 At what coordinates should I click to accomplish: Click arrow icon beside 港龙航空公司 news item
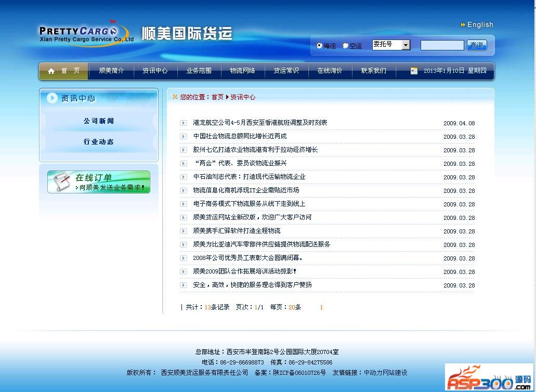click(184, 123)
